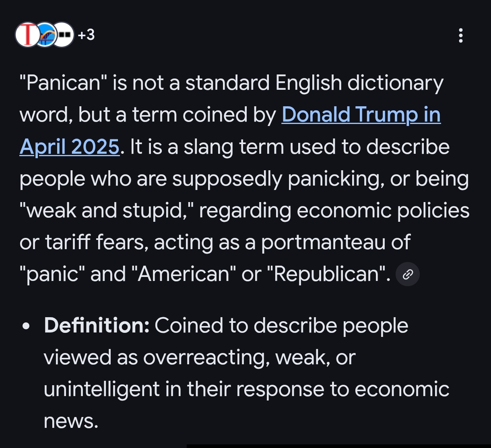This screenshot has height=448, width=491.
Task: Open the three-dot more options menu
Action: click(x=461, y=35)
